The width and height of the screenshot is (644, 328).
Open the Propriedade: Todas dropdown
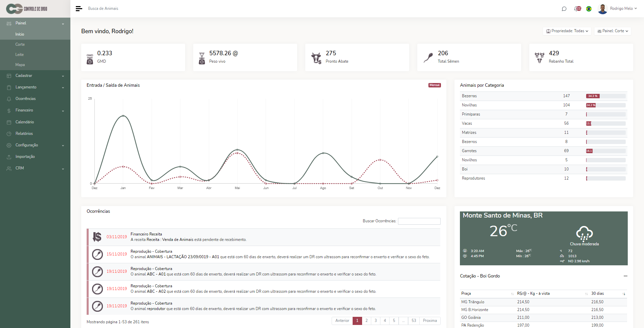tap(567, 31)
